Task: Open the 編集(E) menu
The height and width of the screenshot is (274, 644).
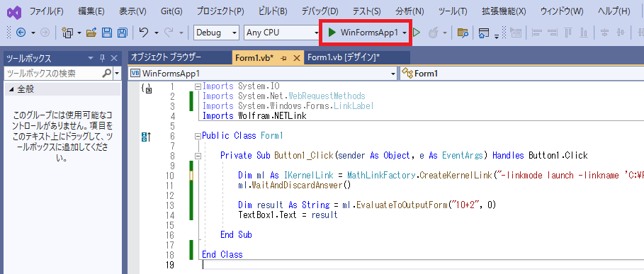Action: [91, 11]
